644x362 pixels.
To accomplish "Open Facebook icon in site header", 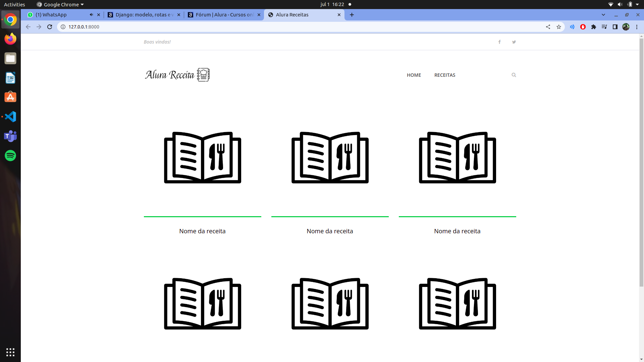I will click(x=499, y=42).
